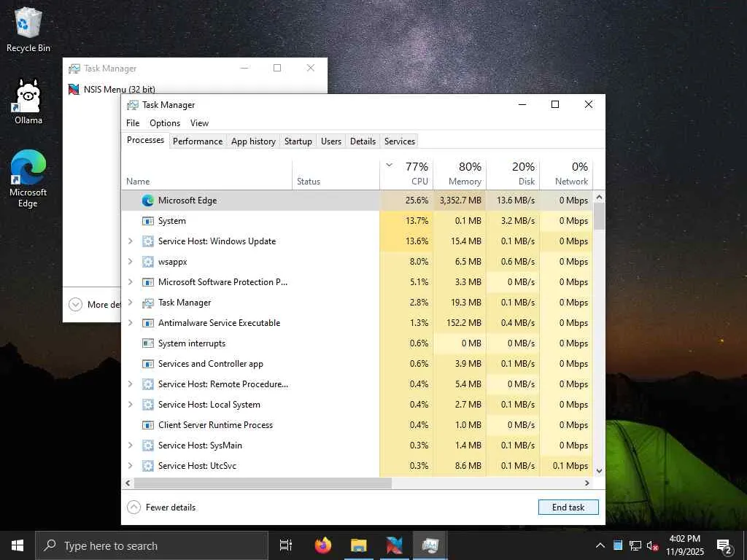Expand Antimalware Service Executable group
Image resolution: width=747 pixels, height=560 pixels.
[x=131, y=323]
